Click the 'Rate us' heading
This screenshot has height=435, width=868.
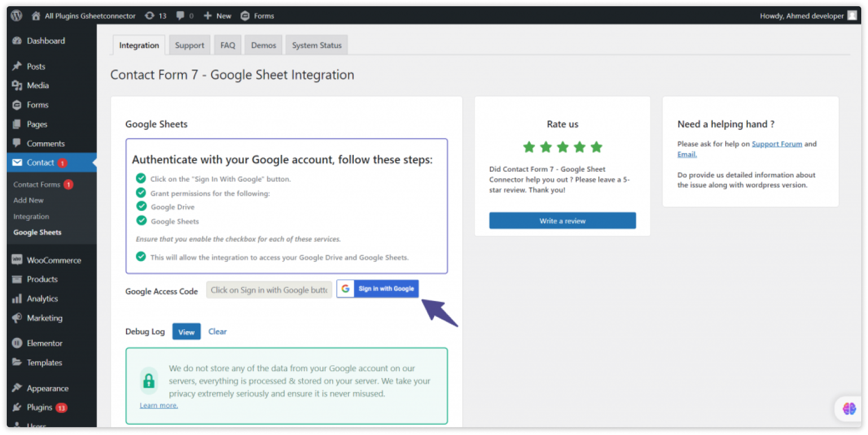tap(563, 124)
